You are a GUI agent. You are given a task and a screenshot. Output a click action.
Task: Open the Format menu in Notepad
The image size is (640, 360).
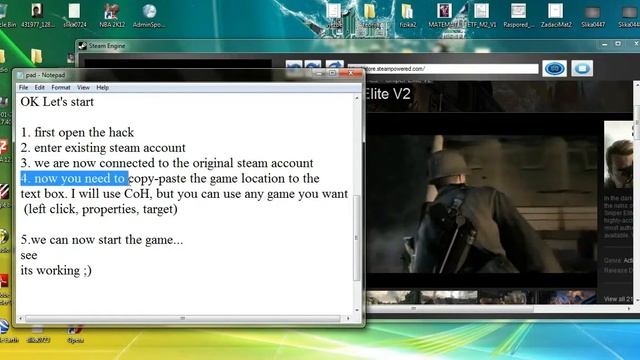(61, 87)
